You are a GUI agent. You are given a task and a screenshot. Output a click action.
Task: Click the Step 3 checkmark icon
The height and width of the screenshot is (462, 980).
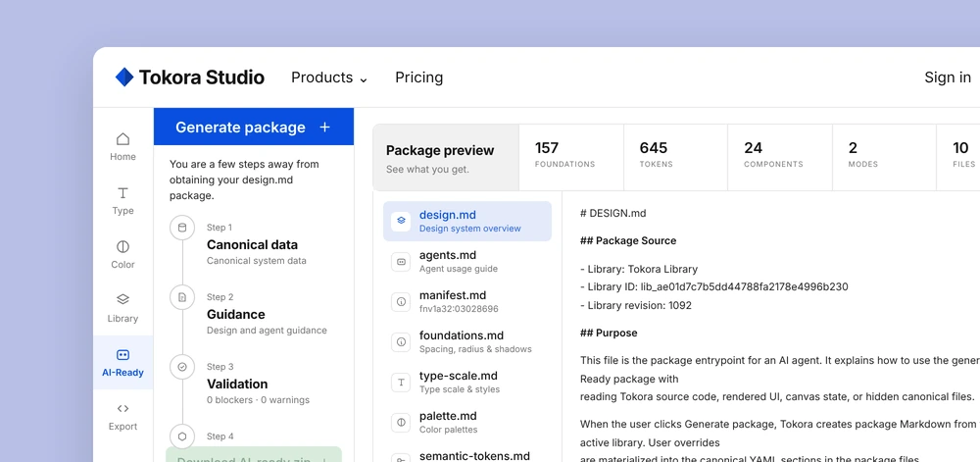pyautogui.click(x=182, y=367)
